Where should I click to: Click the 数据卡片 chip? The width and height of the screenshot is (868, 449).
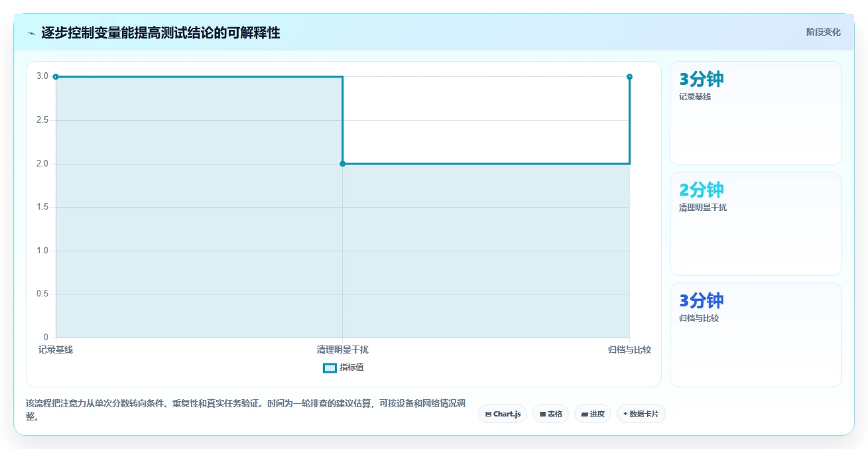(641, 414)
